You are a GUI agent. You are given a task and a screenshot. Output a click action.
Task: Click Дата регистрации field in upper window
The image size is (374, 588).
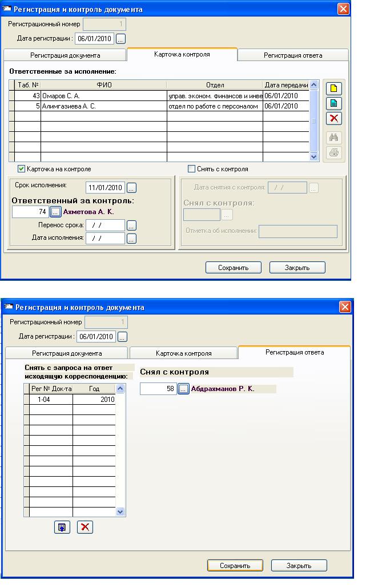[x=95, y=39]
